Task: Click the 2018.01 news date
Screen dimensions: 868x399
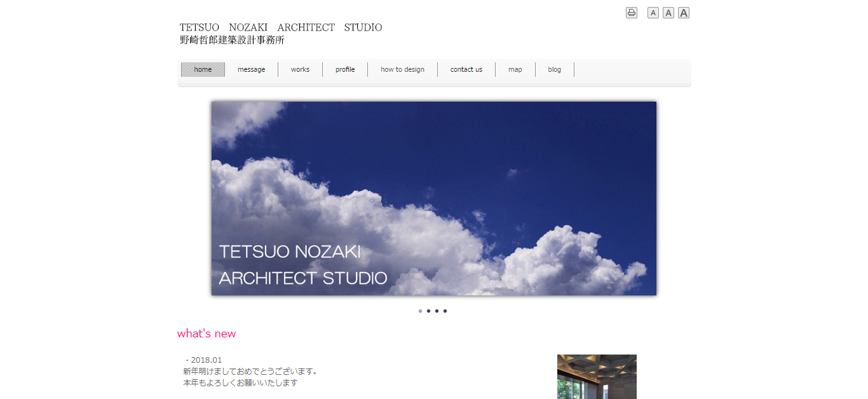Action: tap(206, 360)
